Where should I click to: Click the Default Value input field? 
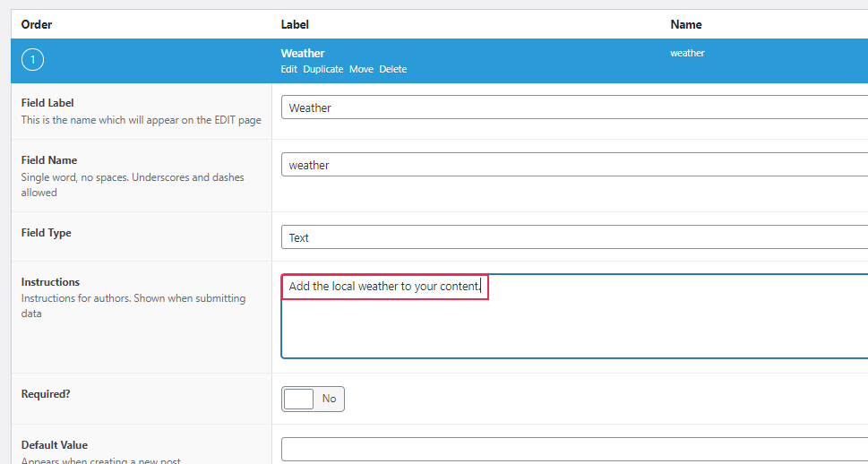point(574,449)
